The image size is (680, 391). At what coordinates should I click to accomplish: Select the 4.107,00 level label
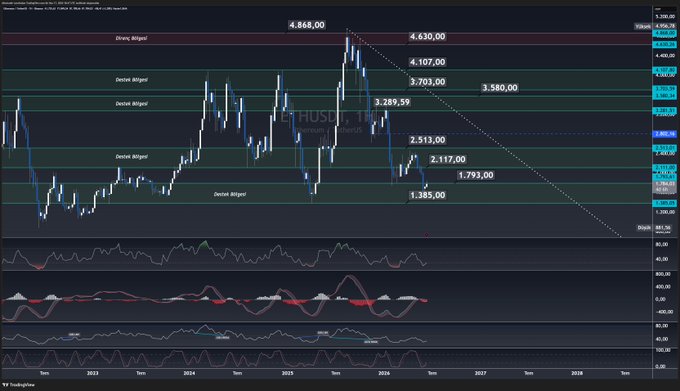pyautogui.click(x=427, y=62)
